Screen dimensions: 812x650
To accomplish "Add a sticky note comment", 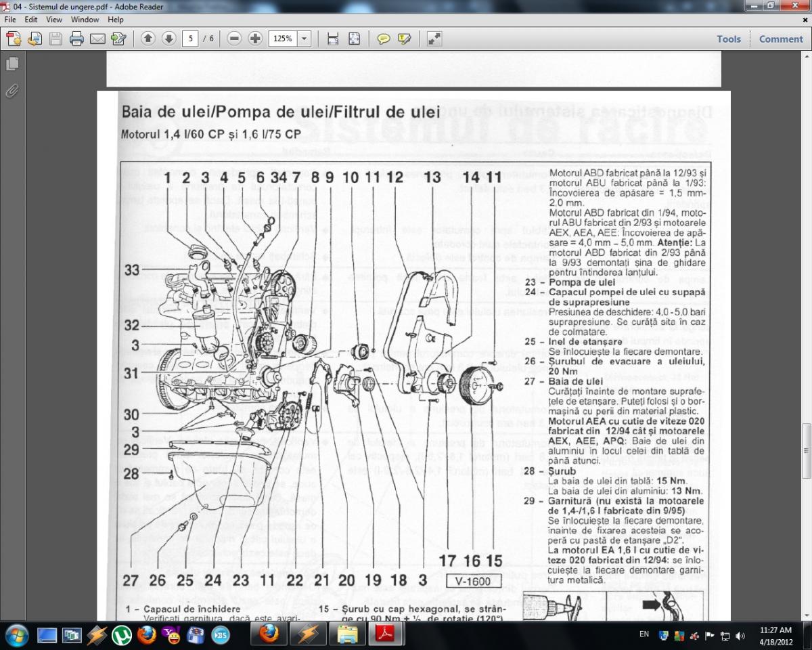I will coord(384,39).
